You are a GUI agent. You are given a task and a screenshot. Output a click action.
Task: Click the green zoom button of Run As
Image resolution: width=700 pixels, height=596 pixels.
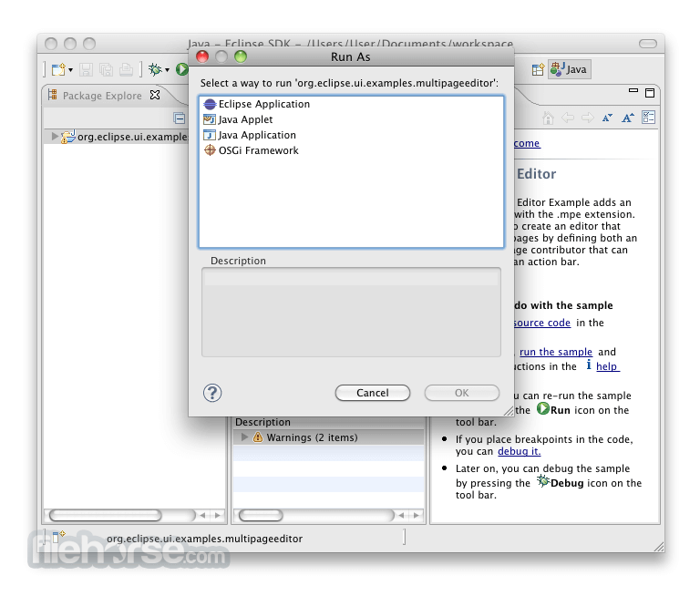pyautogui.click(x=241, y=57)
